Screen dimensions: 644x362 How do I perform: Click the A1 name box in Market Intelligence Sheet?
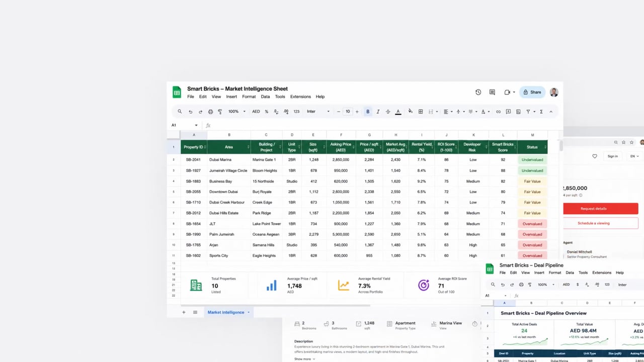(184, 125)
